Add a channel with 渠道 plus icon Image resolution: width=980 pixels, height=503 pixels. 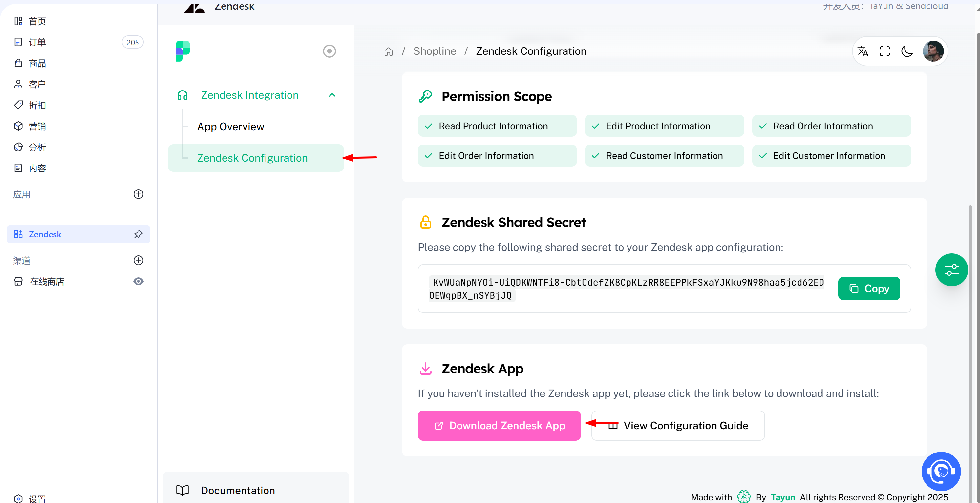[138, 260]
